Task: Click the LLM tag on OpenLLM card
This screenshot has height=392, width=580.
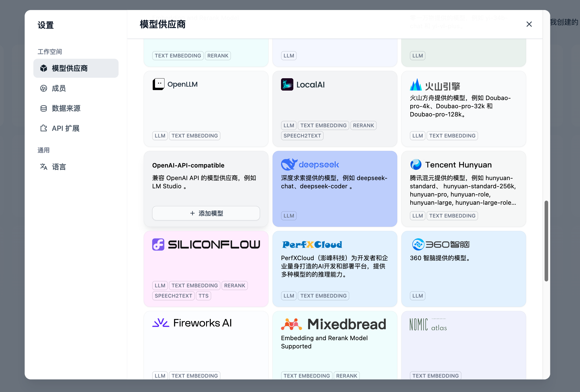Action: pyautogui.click(x=160, y=136)
